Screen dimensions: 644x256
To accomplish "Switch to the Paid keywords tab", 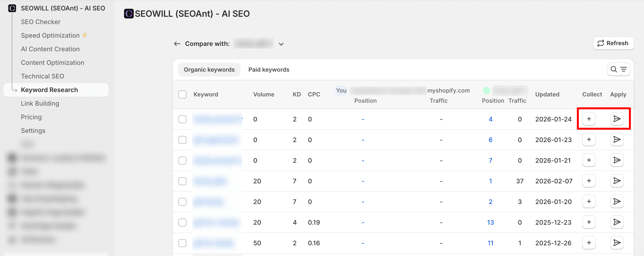I will (x=268, y=70).
